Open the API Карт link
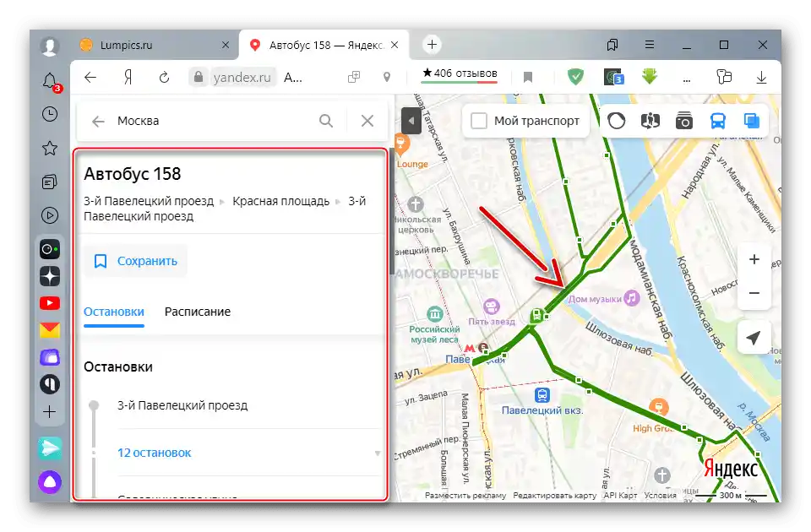811x532 pixels. [620, 496]
